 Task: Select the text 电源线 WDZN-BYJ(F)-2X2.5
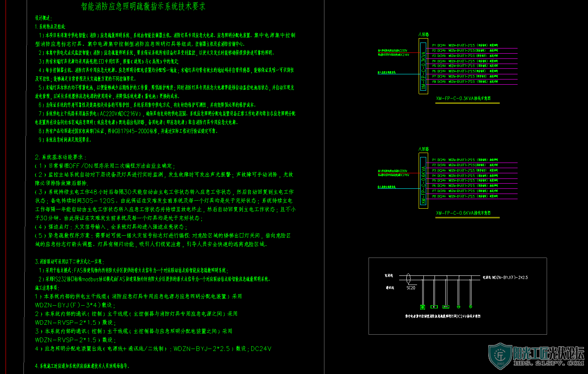pos(505,277)
